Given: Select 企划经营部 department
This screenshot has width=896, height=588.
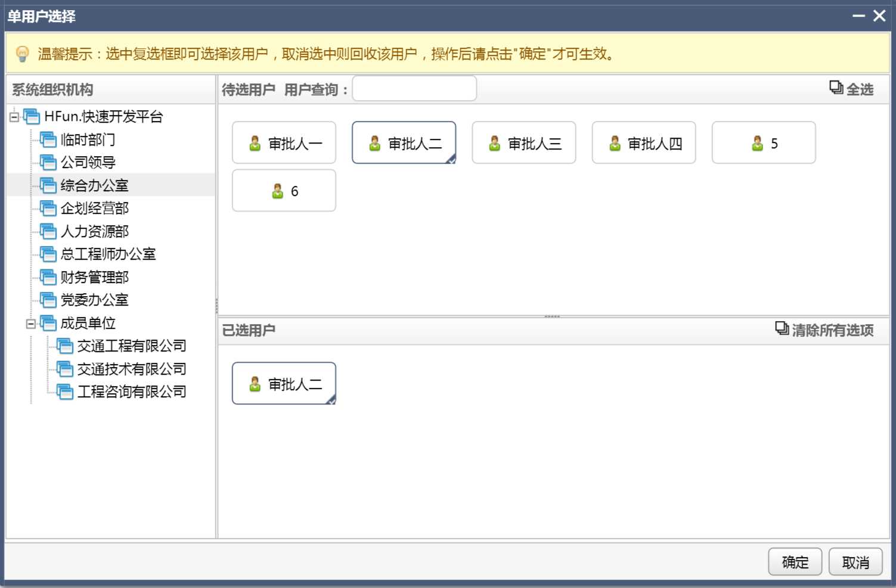Looking at the screenshot, I should pos(94,208).
